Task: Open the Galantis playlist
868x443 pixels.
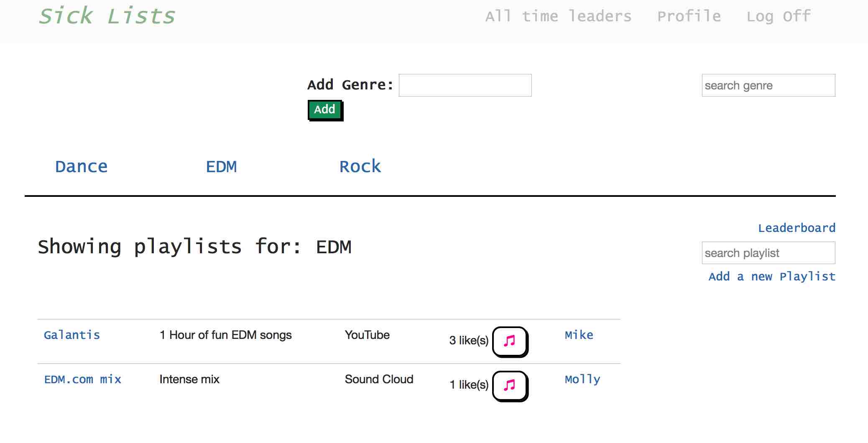Action: coord(72,335)
